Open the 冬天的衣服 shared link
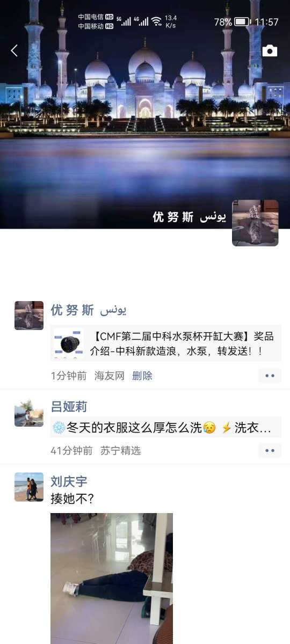290x644 pixels. pyautogui.click(x=166, y=427)
